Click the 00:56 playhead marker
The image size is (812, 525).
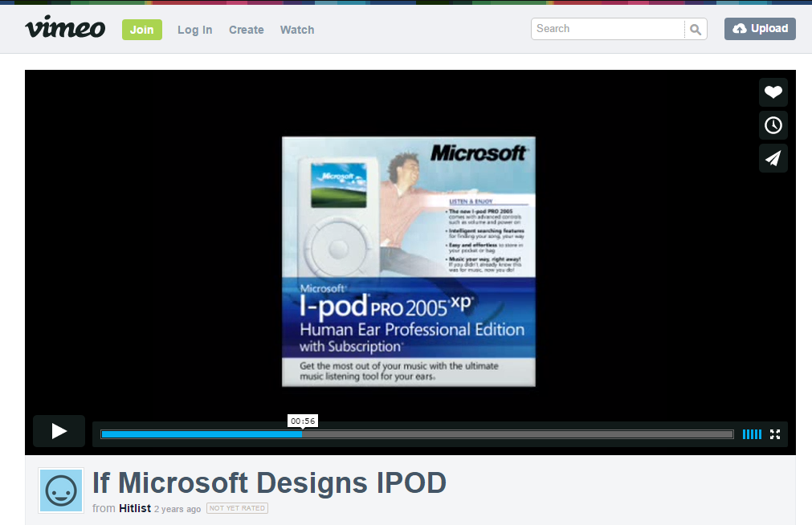pyautogui.click(x=303, y=421)
